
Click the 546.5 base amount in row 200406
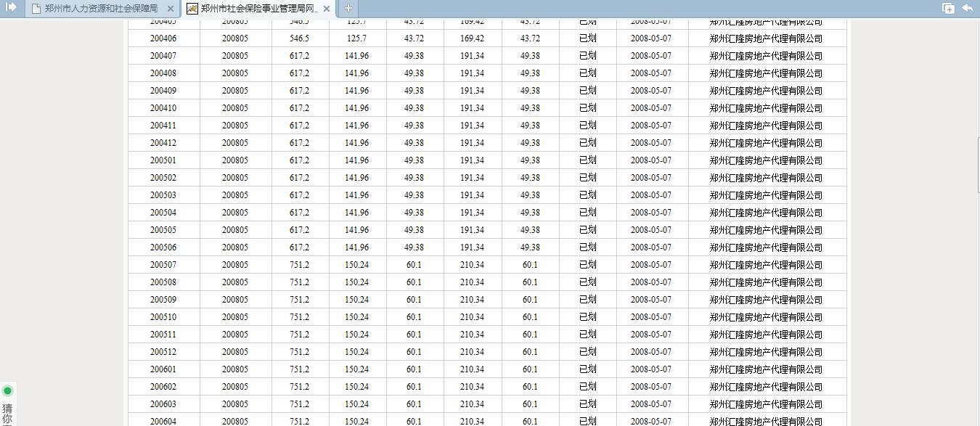(299, 38)
